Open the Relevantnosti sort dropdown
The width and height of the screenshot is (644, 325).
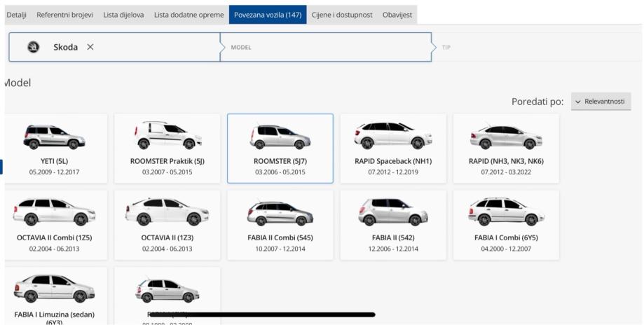(601, 102)
